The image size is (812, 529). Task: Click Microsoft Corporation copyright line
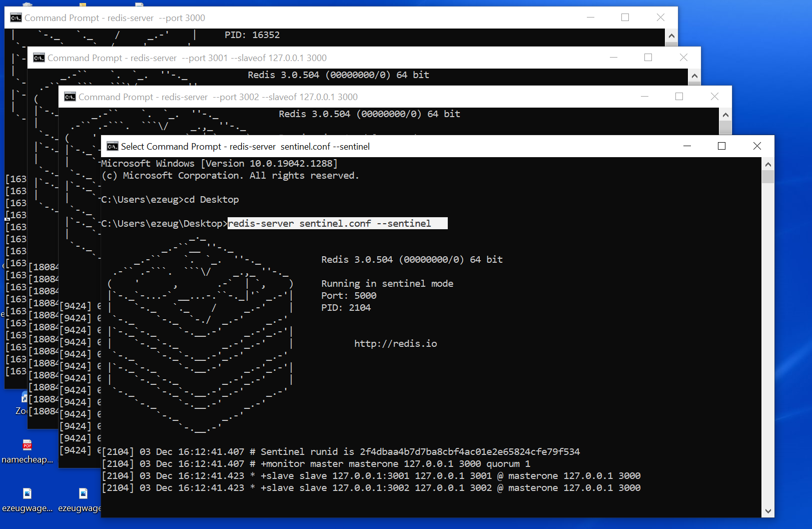click(230, 175)
